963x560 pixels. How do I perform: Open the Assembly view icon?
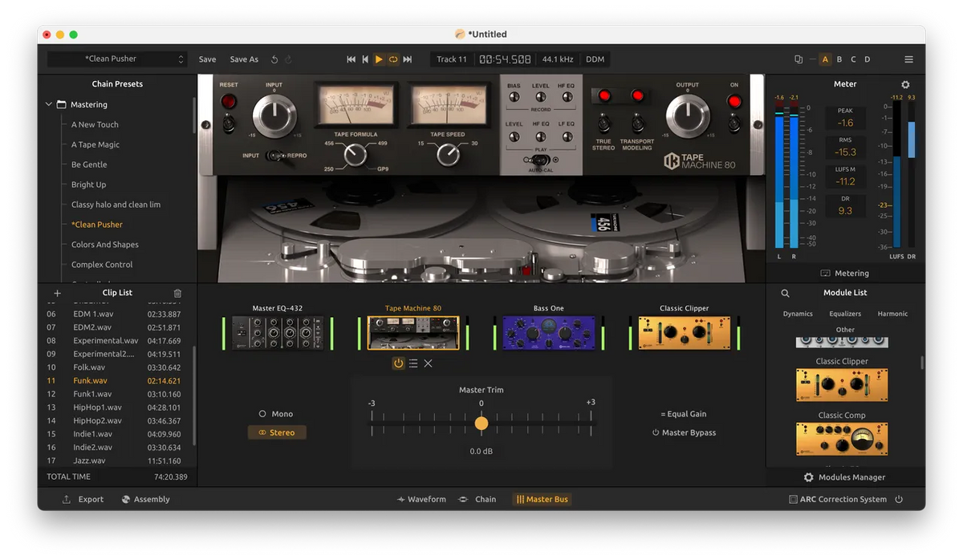(x=125, y=499)
